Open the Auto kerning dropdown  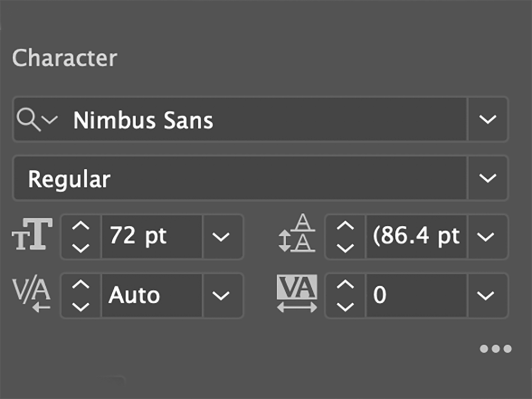coord(222,295)
